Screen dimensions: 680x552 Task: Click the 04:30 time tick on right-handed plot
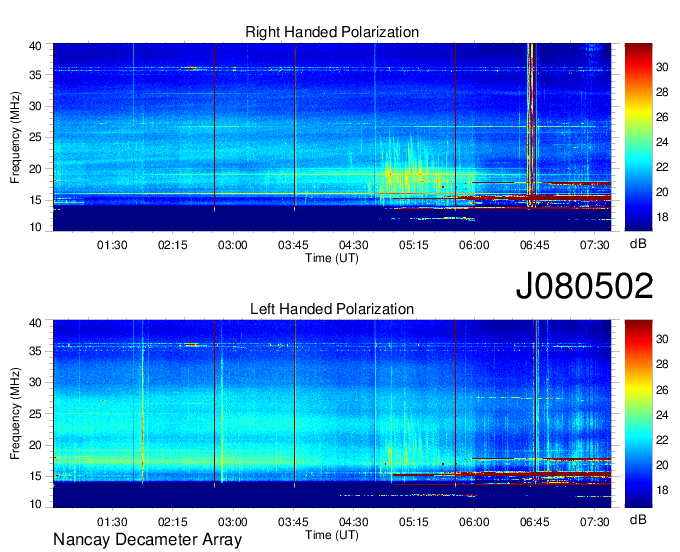(353, 245)
